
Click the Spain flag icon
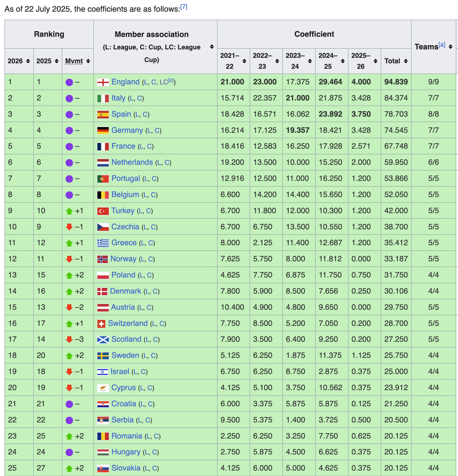click(x=103, y=114)
